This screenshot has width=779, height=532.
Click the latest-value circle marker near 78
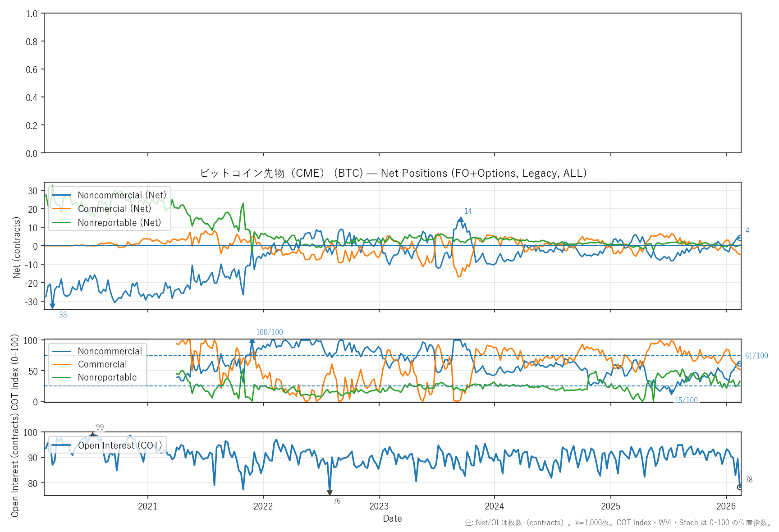pos(739,487)
